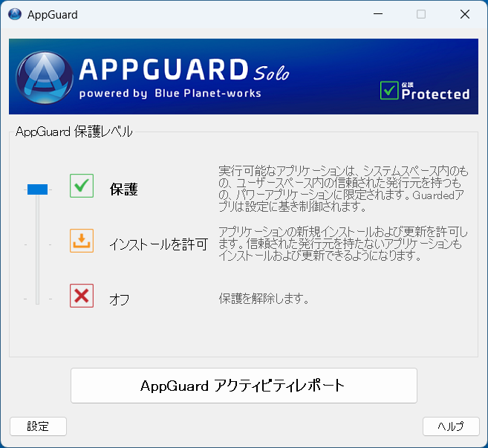
Task: Click the white Protected text in banner
Action: (x=435, y=94)
